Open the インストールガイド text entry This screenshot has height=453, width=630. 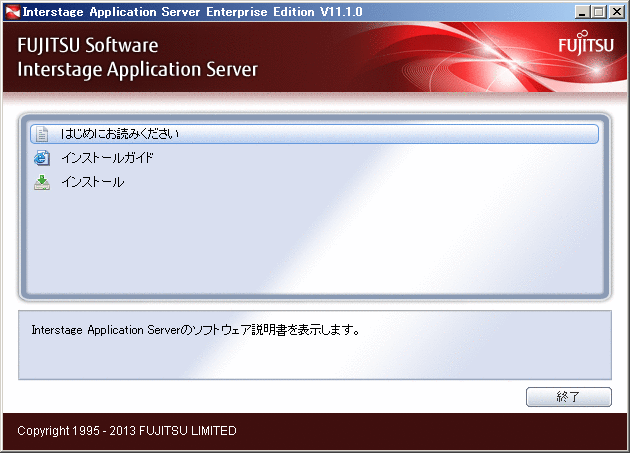click(x=107, y=158)
